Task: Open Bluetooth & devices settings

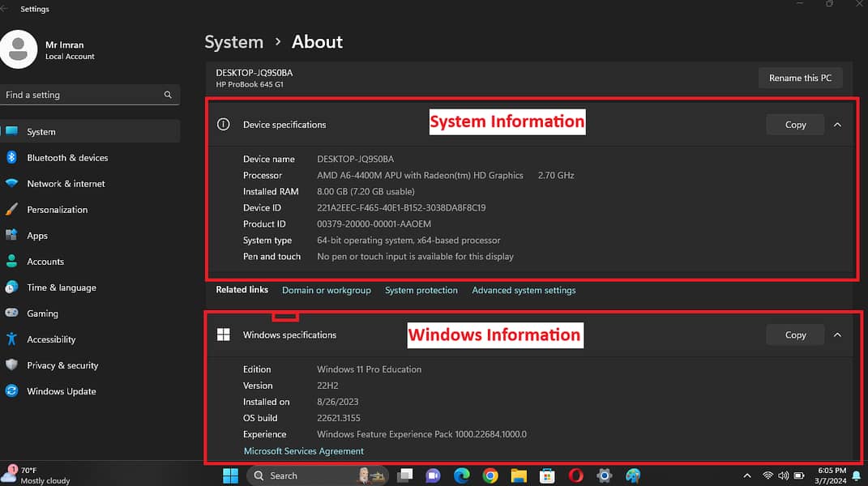Action: [x=67, y=158]
